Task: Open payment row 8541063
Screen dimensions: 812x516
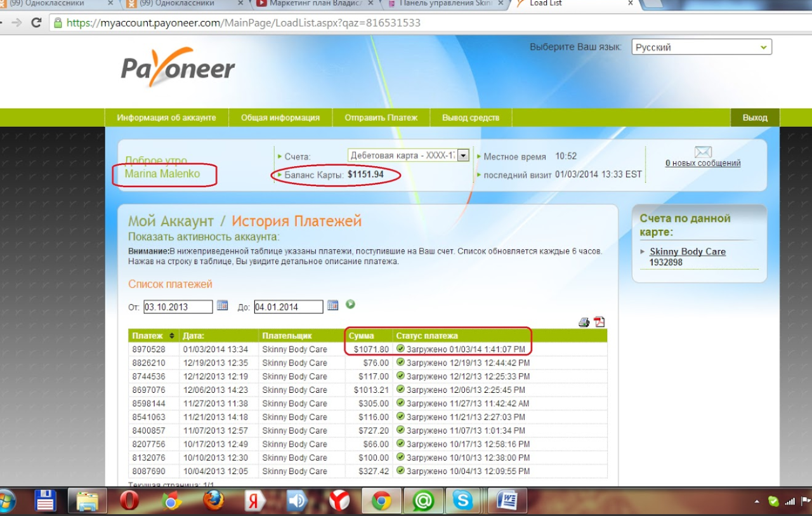Action: [368, 417]
